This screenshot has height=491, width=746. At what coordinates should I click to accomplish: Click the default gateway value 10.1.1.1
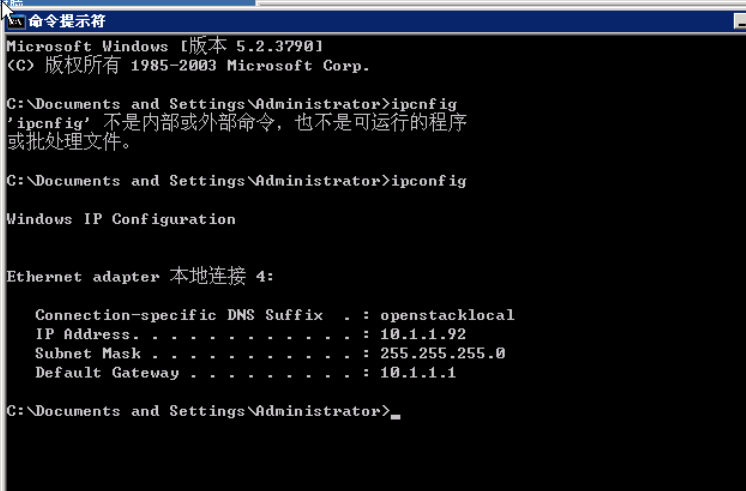point(418,372)
